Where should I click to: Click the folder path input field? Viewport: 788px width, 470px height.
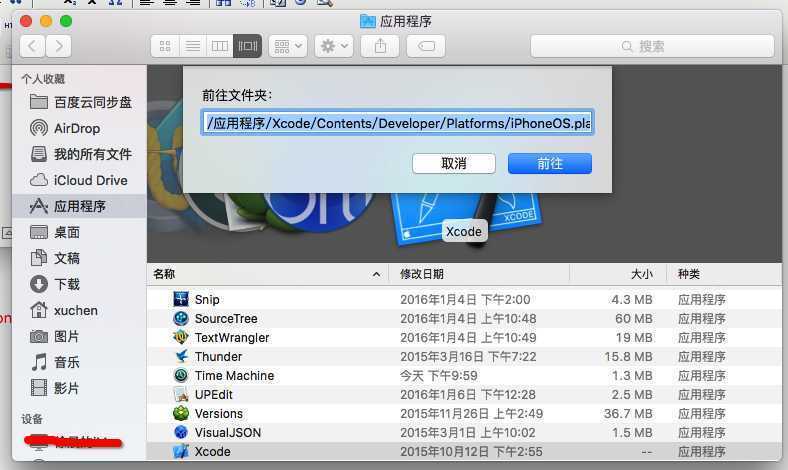coord(397,123)
